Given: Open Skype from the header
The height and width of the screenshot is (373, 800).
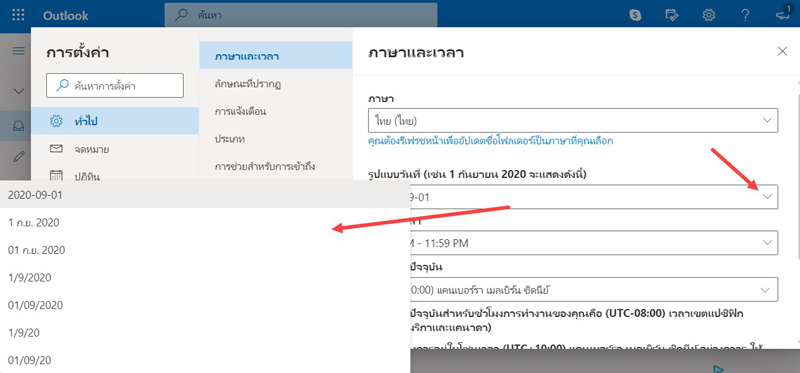Looking at the screenshot, I should coord(635,15).
